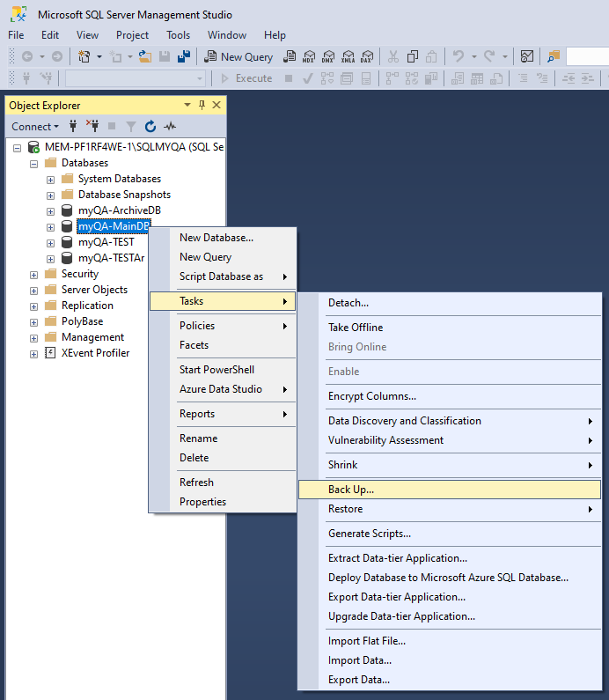Select the myQA-MainDB database
The height and width of the screenshot is (700, 609).
[x=114, y=226]
